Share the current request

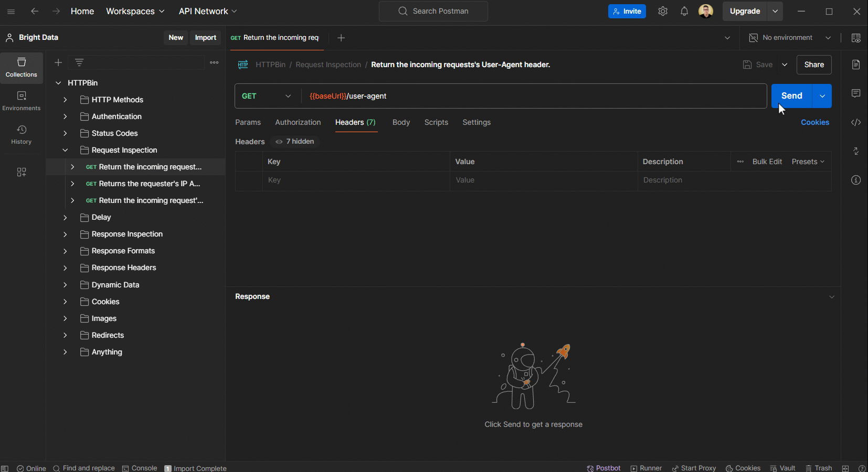point(813,65)
